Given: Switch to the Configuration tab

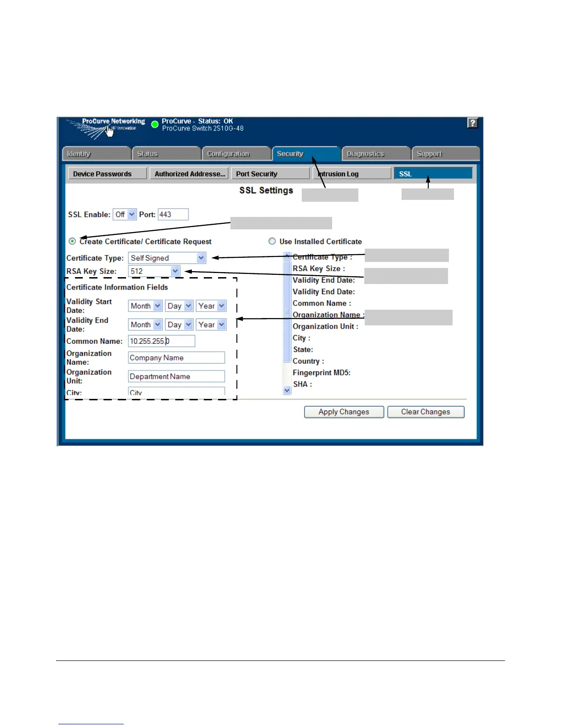Looking at the screenshot, I should pos(236,154).
